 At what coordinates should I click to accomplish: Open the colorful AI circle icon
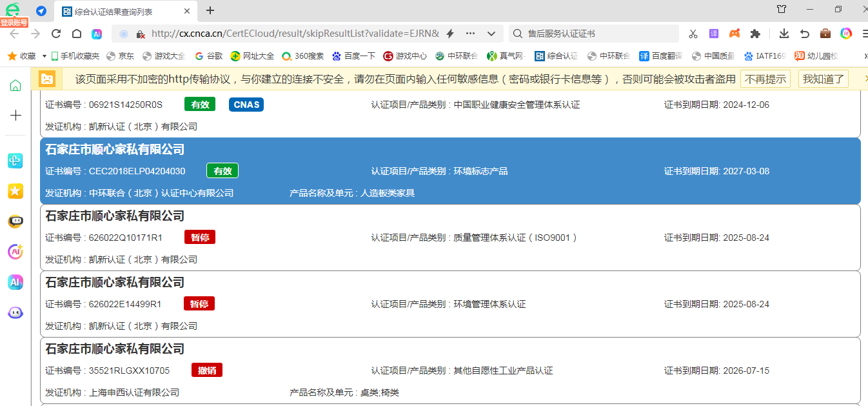tap(846, 34)
